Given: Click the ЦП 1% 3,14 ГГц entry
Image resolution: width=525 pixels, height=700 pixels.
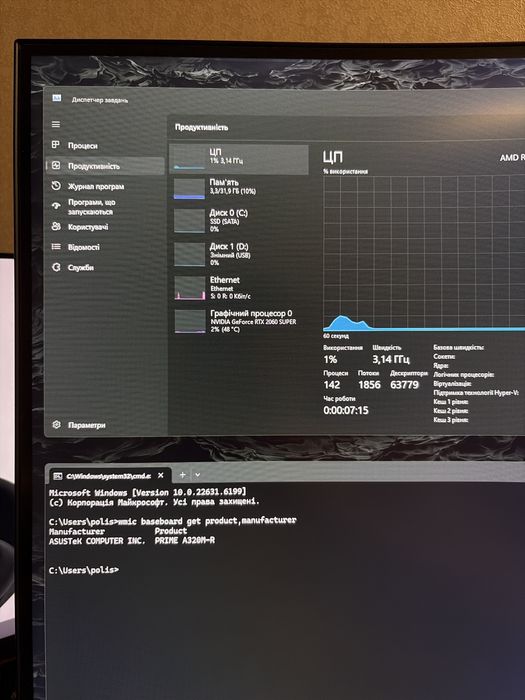Looking at the screenshot, I should coord(239,159).
